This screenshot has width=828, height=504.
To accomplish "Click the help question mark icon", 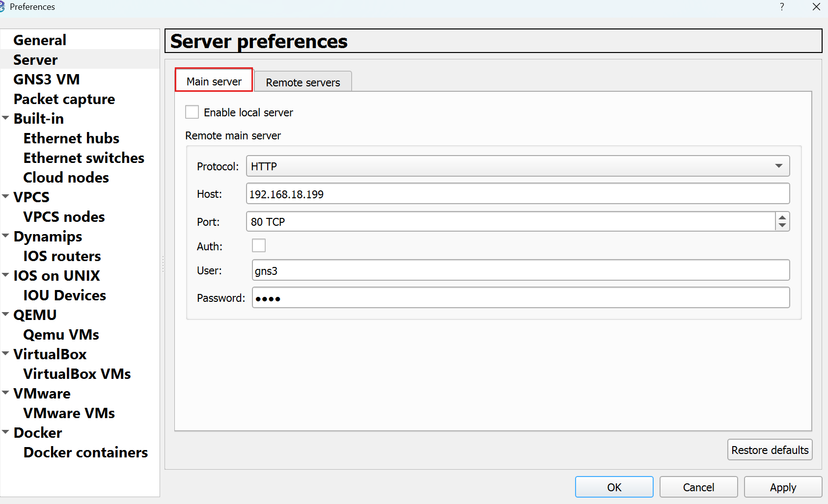I will [x=782, y=7].
